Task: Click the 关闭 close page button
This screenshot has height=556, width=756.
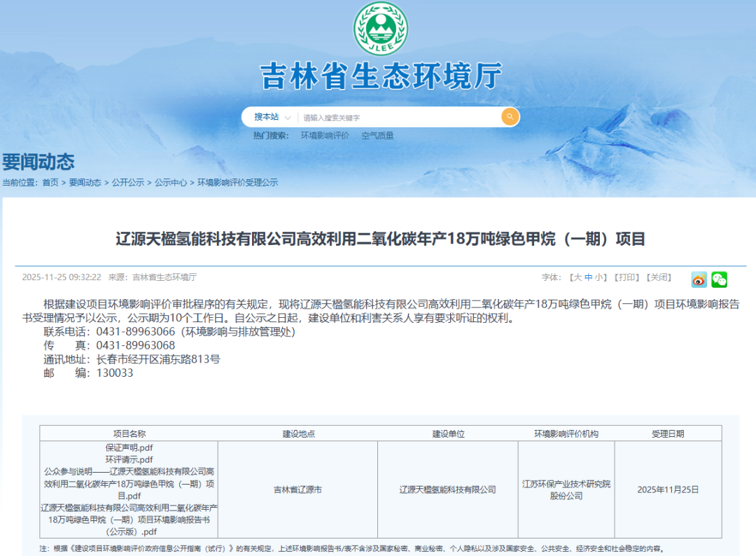Action: click(658, 277)
